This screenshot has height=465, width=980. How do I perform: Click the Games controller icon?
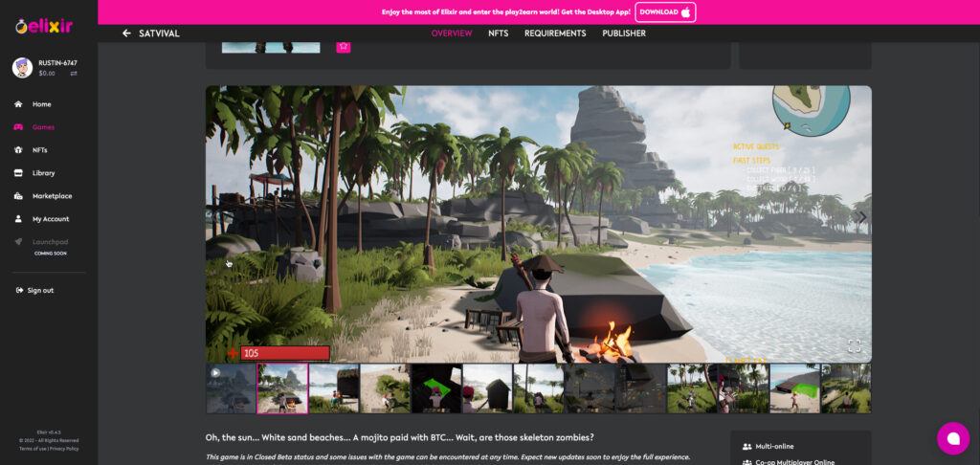pyautogui.click(x=18, y=127)
